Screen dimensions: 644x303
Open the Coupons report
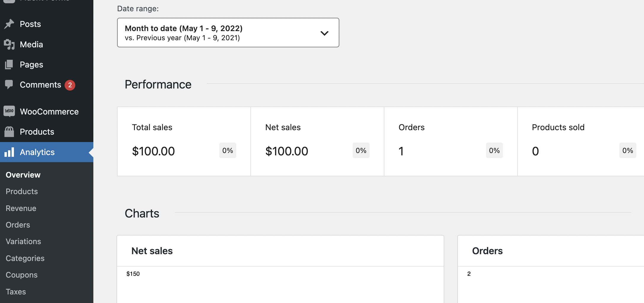(x=21, y=275)
